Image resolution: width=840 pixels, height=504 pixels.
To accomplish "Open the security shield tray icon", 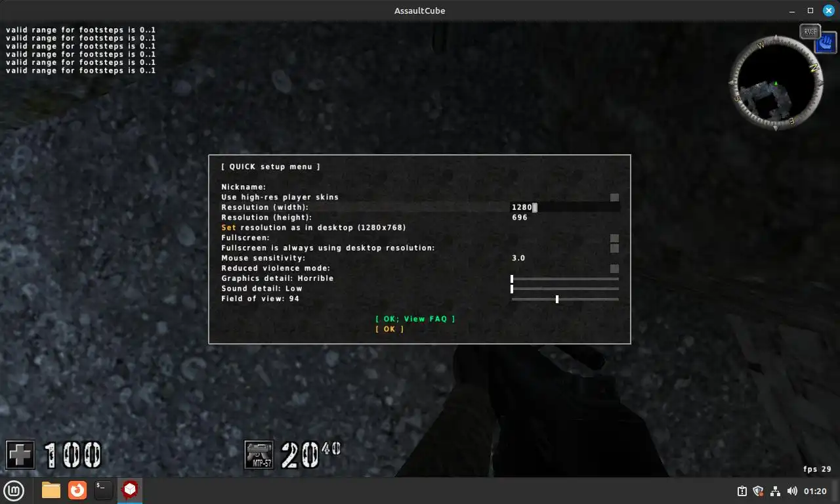I will (x=758, y=491).
